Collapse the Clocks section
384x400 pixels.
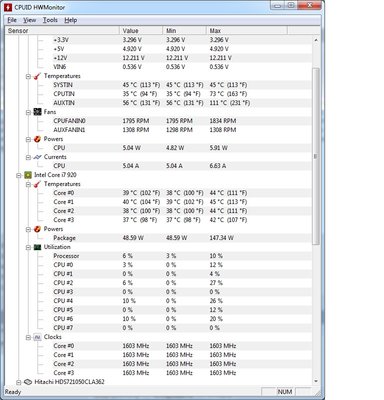28,337
